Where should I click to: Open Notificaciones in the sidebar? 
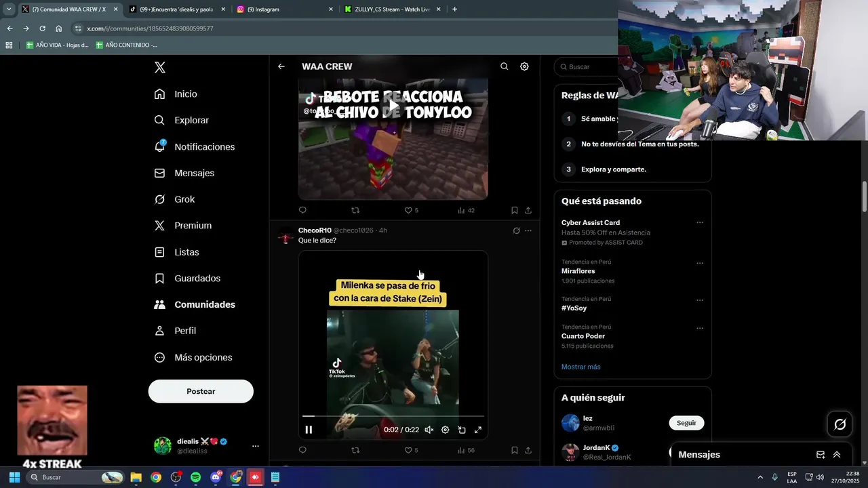click(x=194, y=146)
